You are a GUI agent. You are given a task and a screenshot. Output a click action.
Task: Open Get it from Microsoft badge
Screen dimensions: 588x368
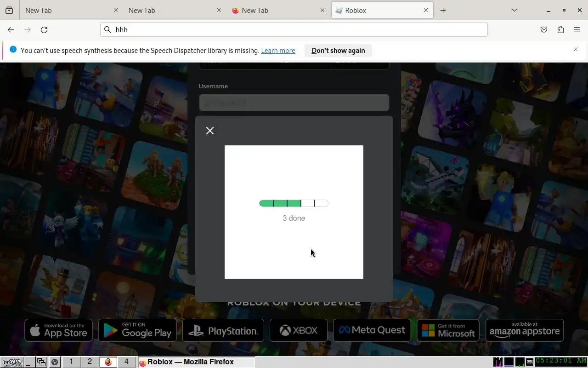tap(448, 330)
